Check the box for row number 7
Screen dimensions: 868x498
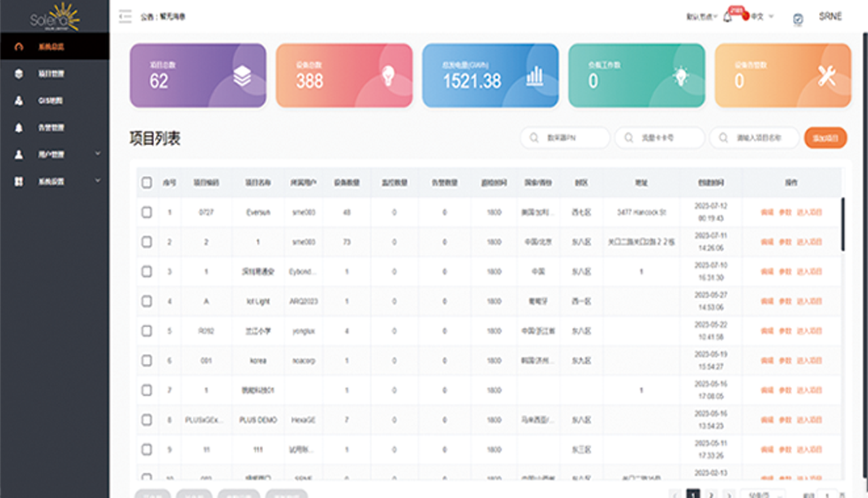(x=147, y=390)
